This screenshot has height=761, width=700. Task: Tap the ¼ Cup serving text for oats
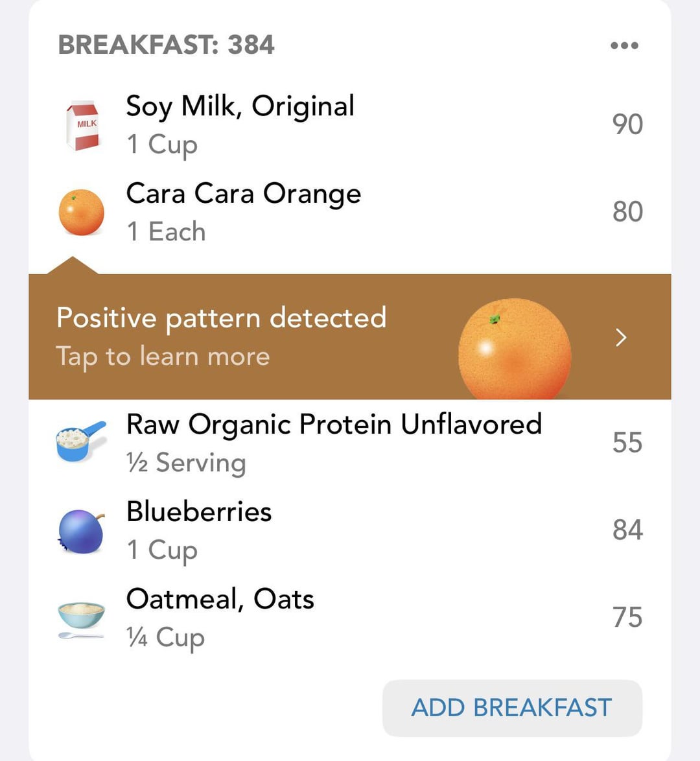click(165, 637)
